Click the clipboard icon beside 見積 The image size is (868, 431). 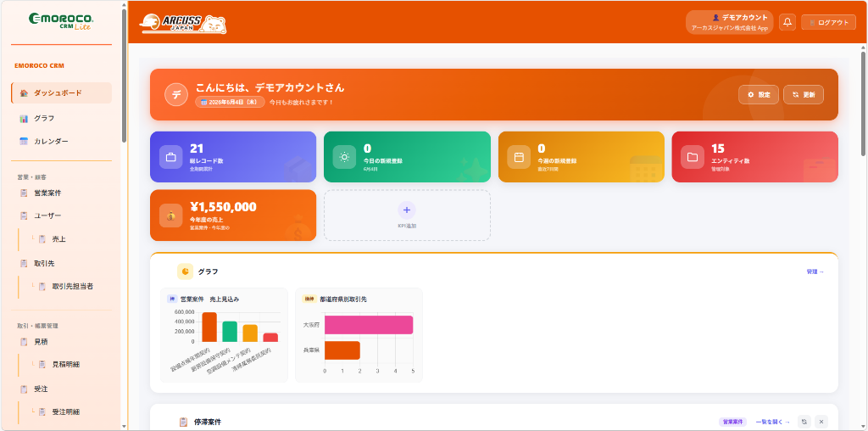point(24,342)
